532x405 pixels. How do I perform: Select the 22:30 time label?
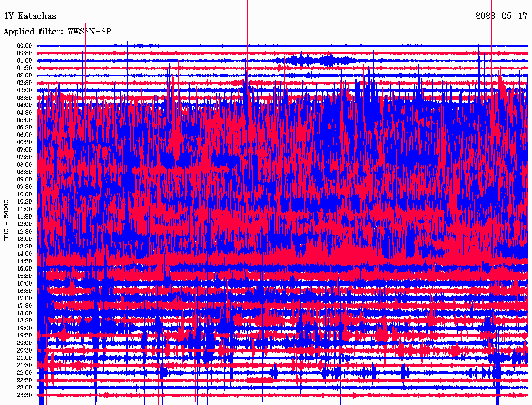[x=24, y=380]
